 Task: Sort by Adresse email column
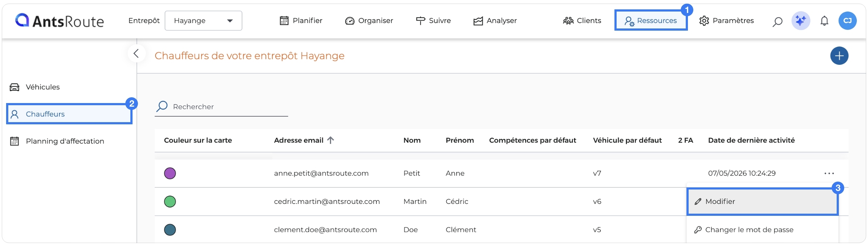[x=299, y=140]
